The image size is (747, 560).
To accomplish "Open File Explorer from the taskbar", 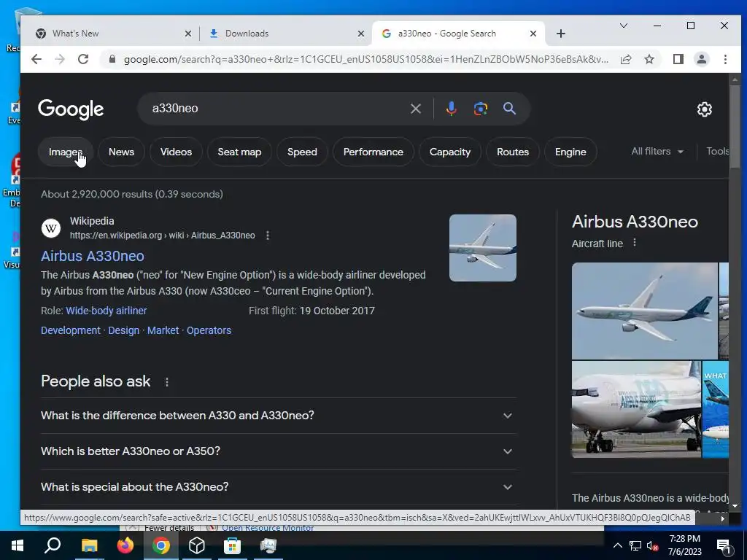I will [89, 545].
